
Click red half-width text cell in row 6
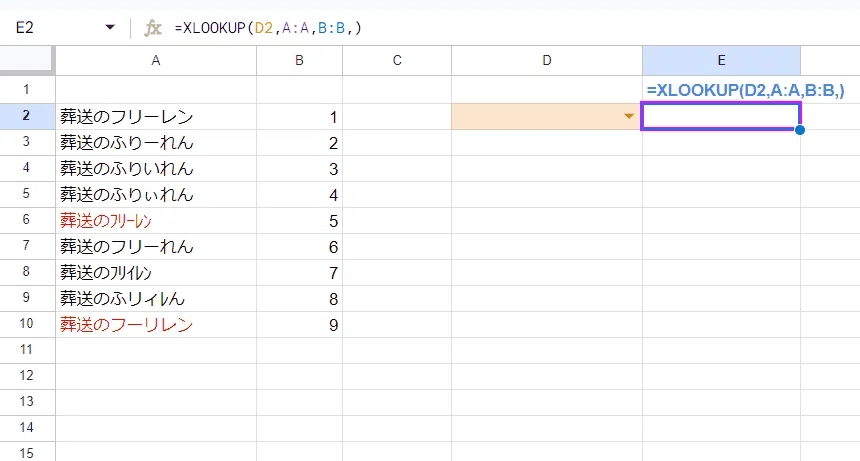(x=156, y=220)
